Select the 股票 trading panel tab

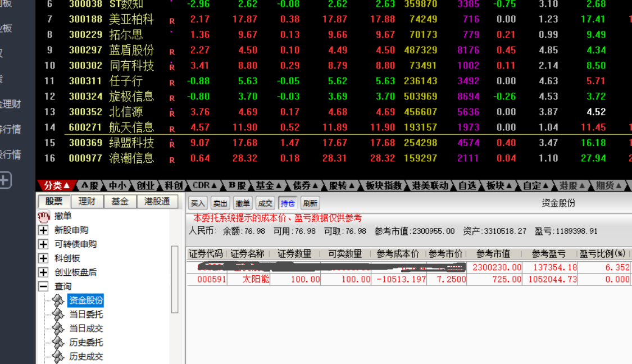[53, 201]
